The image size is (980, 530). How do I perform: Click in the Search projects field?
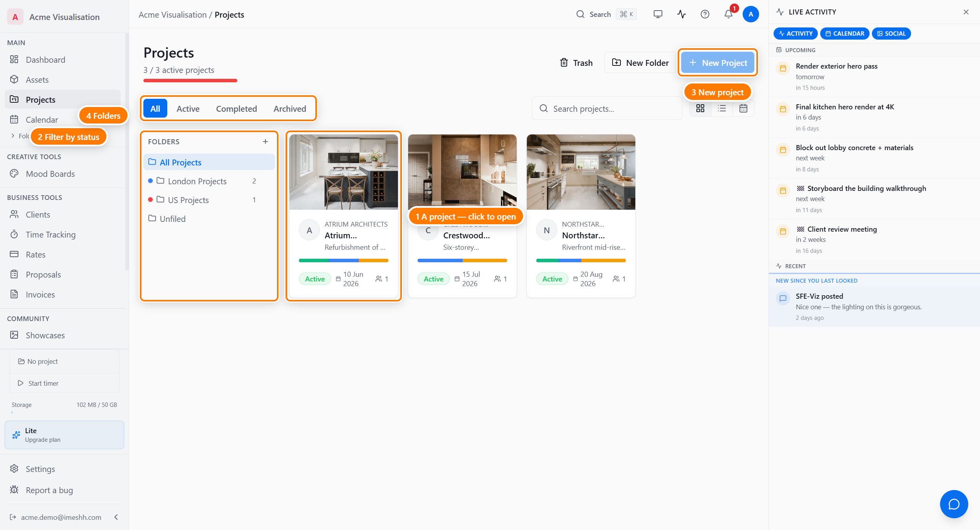607,109
